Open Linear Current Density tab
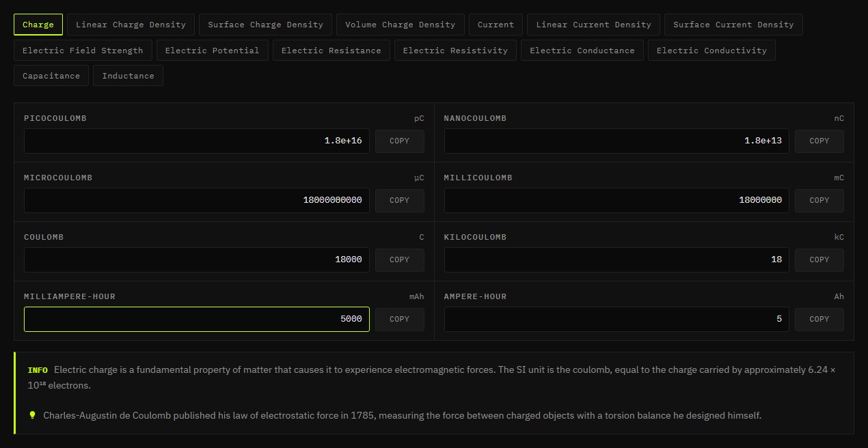Image resolution: width=868 pixels, height=448 pixels. 593,25
